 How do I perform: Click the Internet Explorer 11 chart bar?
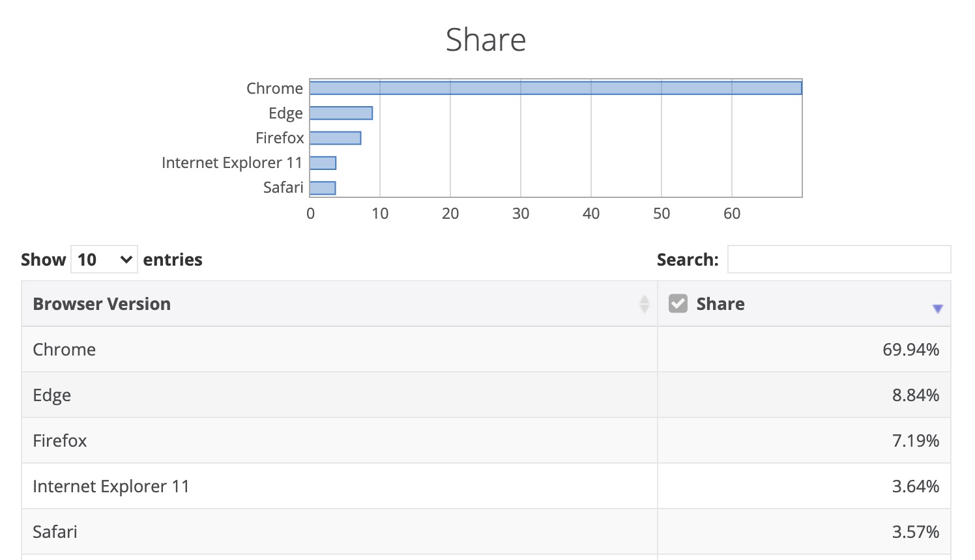[323, 163]
